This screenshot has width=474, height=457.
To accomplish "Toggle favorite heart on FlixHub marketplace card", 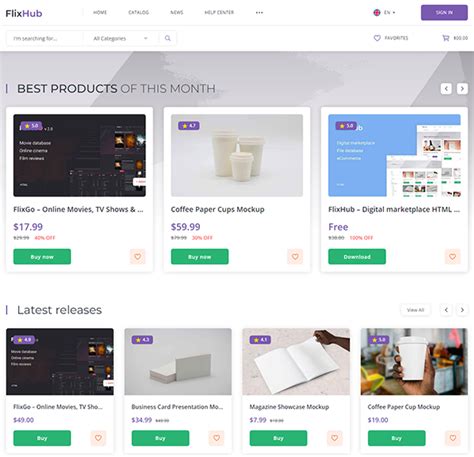I will (452, 257).
